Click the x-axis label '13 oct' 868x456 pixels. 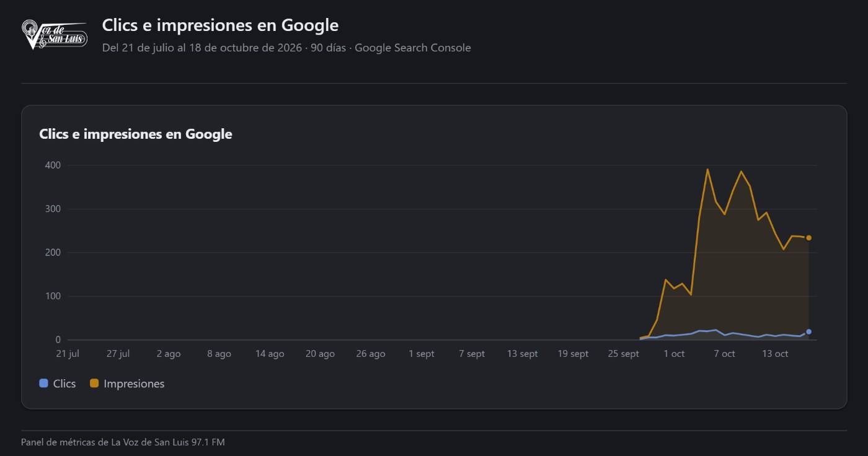click(775, 354)
